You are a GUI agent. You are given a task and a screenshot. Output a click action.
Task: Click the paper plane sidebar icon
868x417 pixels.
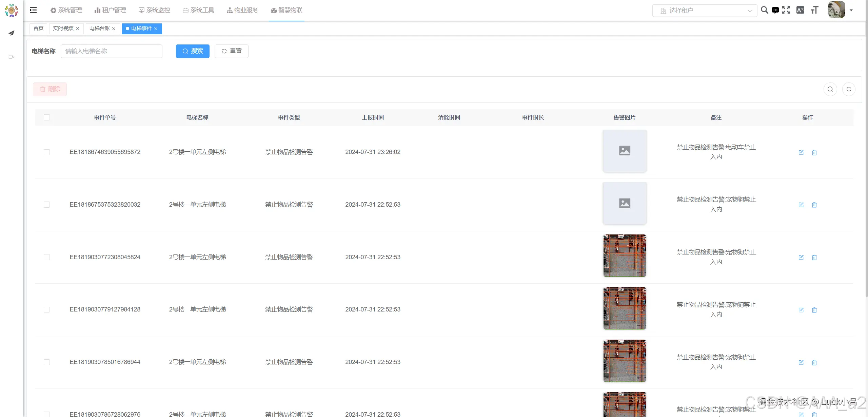click(12, 33)
